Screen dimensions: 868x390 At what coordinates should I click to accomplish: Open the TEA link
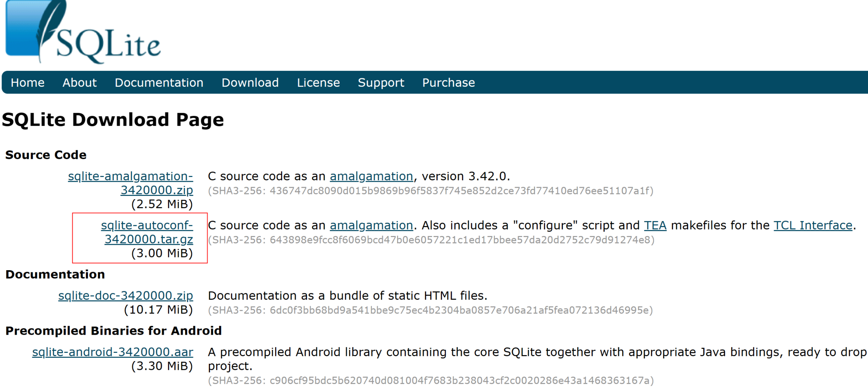655,225
